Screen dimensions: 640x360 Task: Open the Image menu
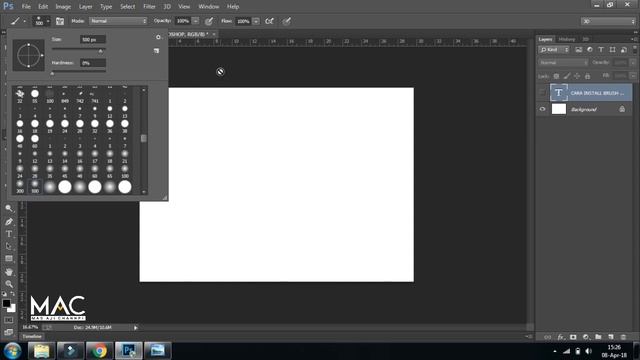point(63,7)
